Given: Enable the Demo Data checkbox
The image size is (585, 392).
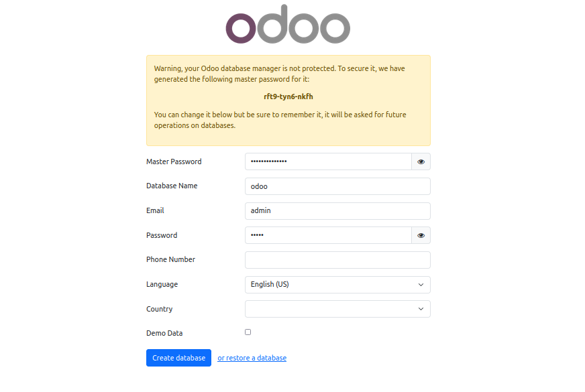Looking at the screenshot, I should (248, 332).
